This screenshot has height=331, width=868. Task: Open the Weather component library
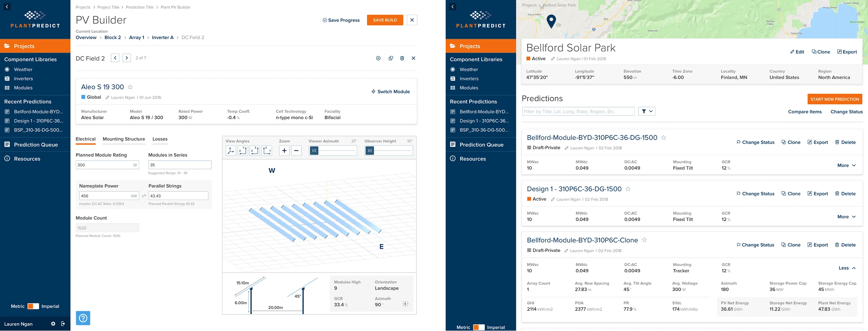point(23,69)
